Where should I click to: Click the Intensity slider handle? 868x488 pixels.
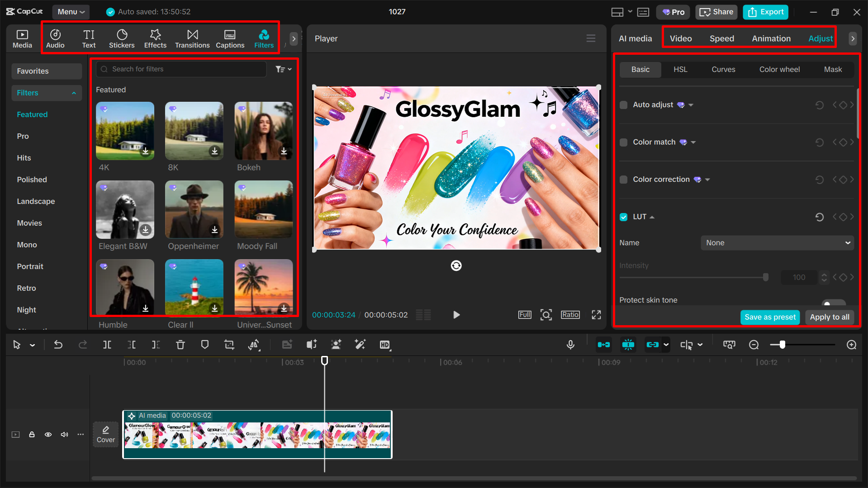(765, 277)
